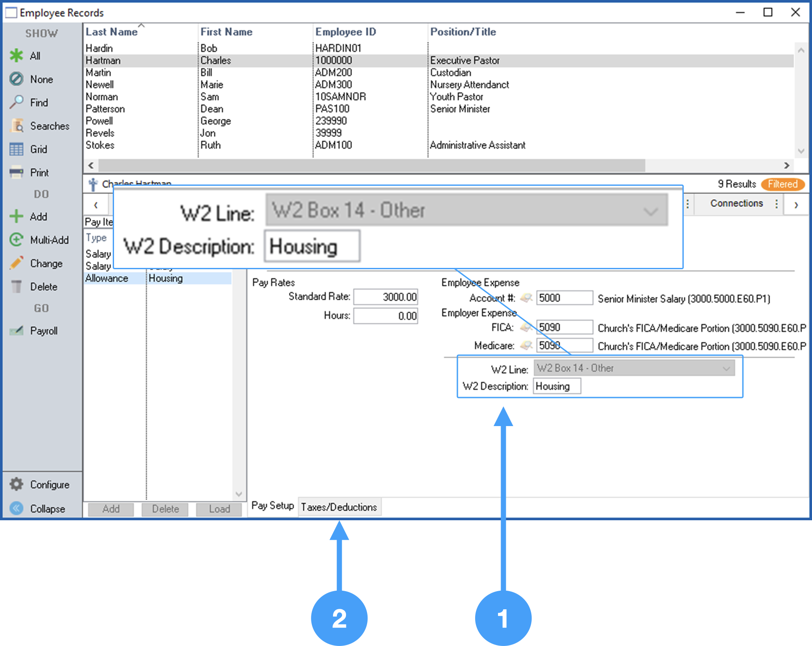Open Find with the magnifier icon

click(16, 102)
